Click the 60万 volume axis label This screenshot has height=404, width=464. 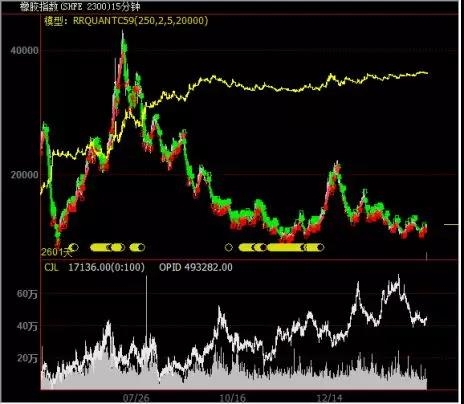click(27, 294)
